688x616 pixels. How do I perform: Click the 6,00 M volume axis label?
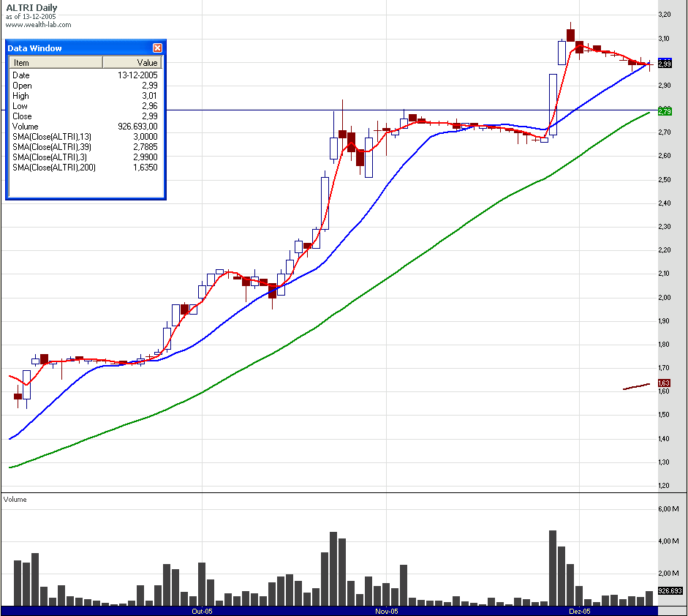tap(668, 509)
